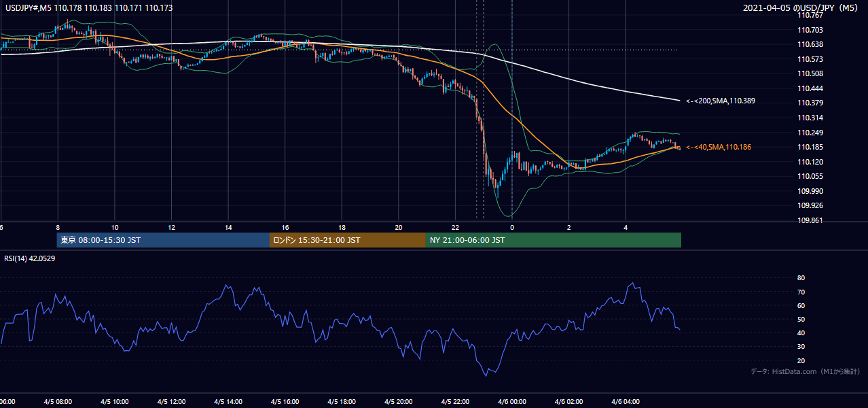Image resolution: width=868 pixels, height=408 pixels.
Task: Click the RSI axis level 50
Action: 801,319
